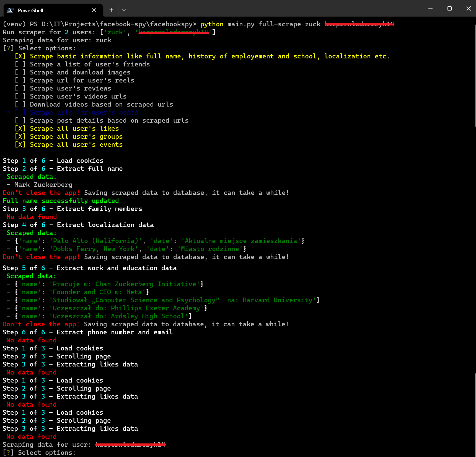Toggle 'Scrape user's reviews' option

tap(63, 88)
